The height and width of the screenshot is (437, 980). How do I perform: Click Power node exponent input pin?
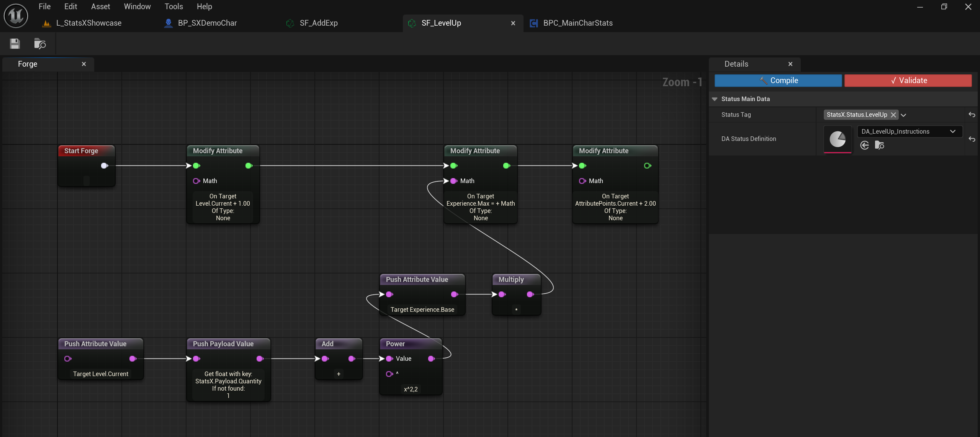click(389, 374)
